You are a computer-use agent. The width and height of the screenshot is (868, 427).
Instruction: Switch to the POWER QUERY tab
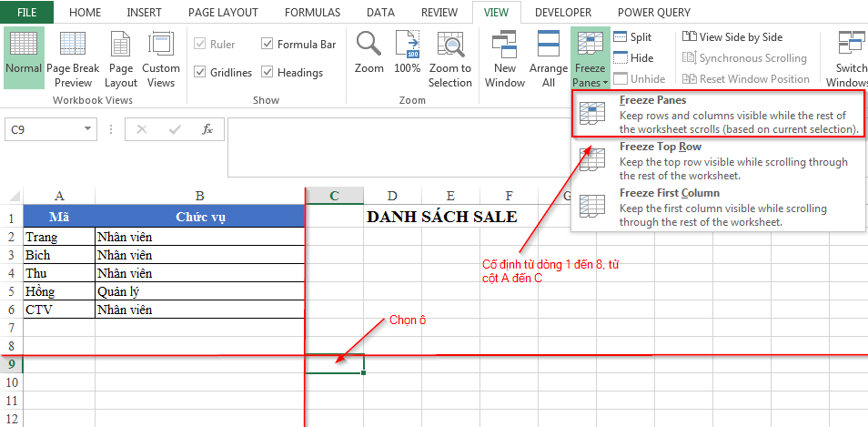[654, 12]
